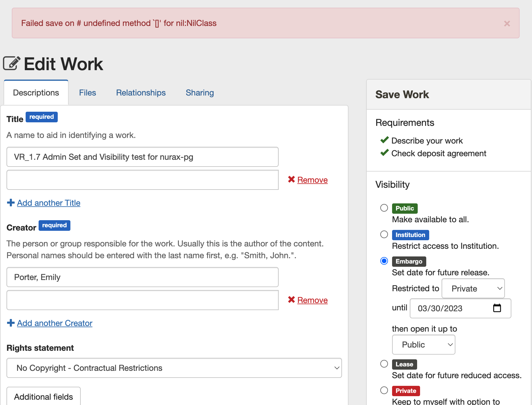Screen dimensions: 532x405
Task: Switch to the Descriptions tab
Action: point(36,93)
